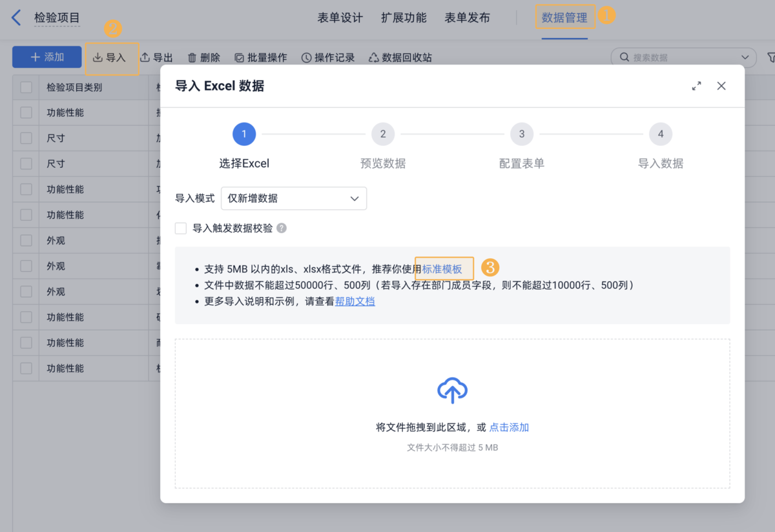Image resolution: width=775 pixels, height=532 pixels.
Task: Click step 4 circle 导入数据
Action: [x=661, y=134]
